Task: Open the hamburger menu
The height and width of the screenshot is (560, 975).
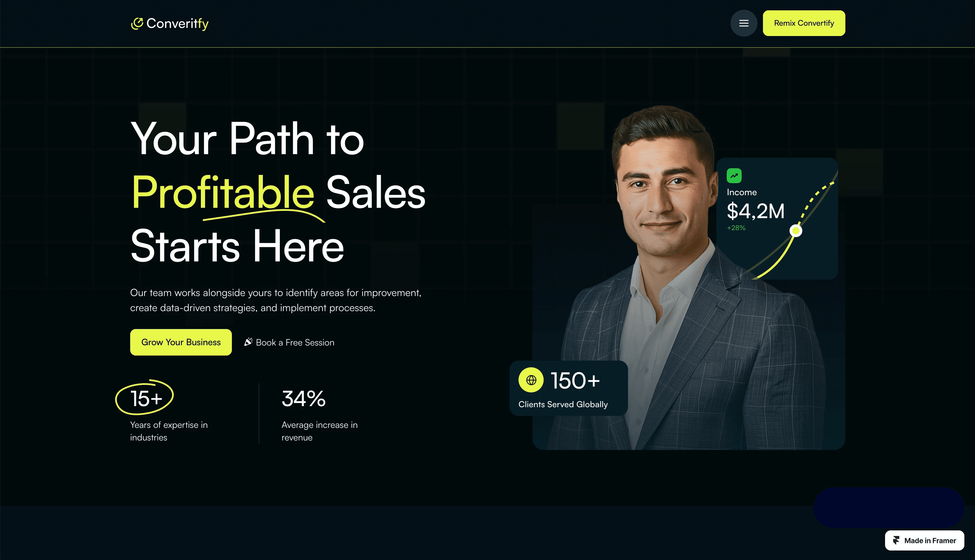Action: 743,23
